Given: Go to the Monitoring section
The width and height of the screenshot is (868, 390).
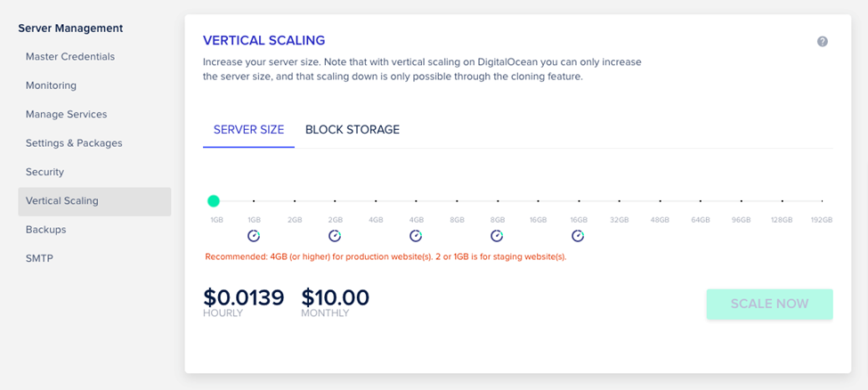Looking at the screenshot, I should click(x=51, y=85).
